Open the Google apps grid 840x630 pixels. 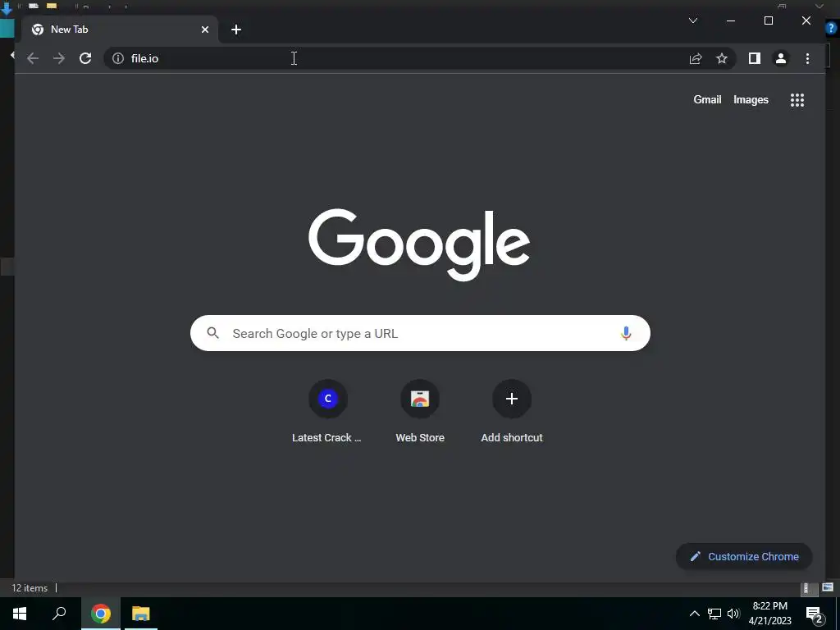click(x=797, y=99)
